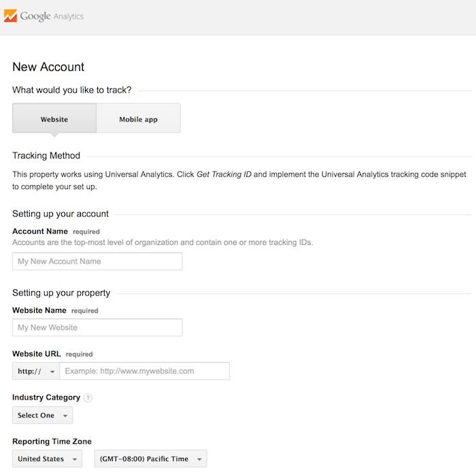This screenshot has height=473, width=476.
Task: Click the Google Analytics wordmark text
Action: coord(52,16)
